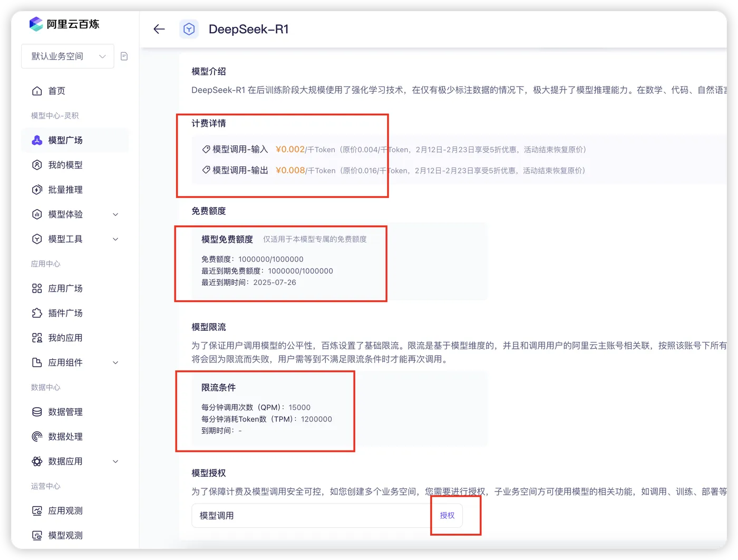Open 批量推理 in the sidebar
The height and width of the screenshot is (560, 738).
click(75, 190)
